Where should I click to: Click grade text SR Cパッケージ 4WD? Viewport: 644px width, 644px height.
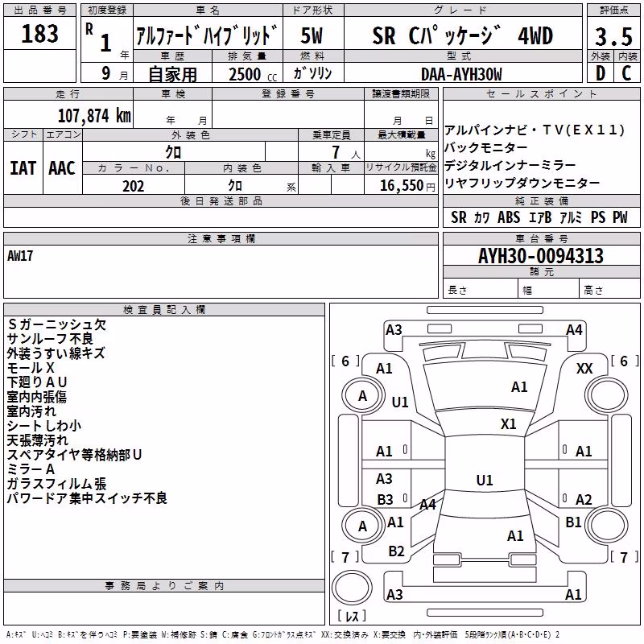(x=462, y=35)
